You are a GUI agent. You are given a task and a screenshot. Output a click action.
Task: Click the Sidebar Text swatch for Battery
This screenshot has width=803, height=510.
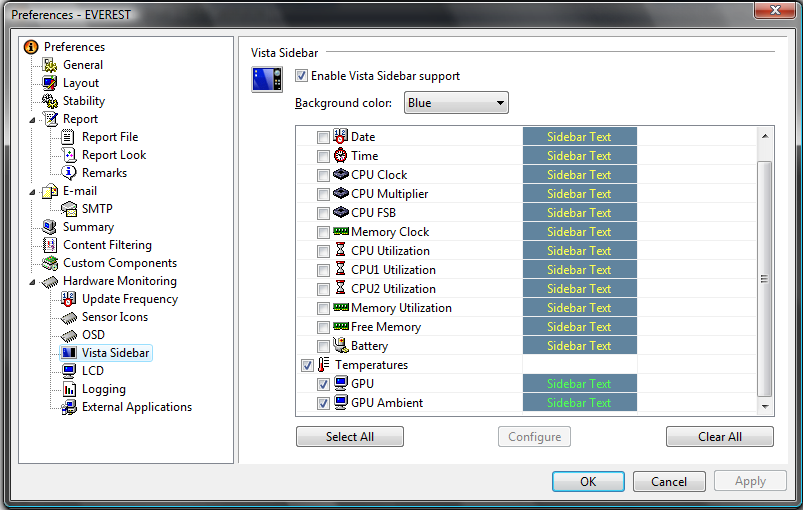coord(579,346)
